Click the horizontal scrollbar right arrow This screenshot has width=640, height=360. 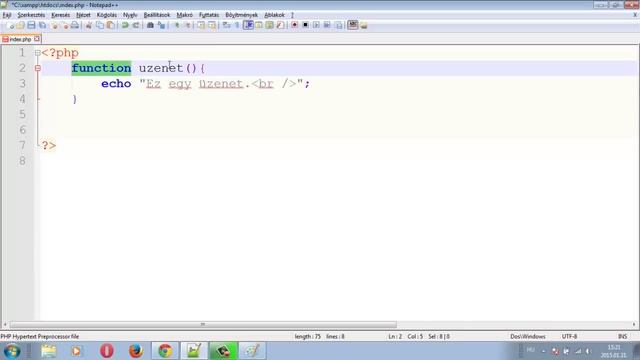point(634,324)
